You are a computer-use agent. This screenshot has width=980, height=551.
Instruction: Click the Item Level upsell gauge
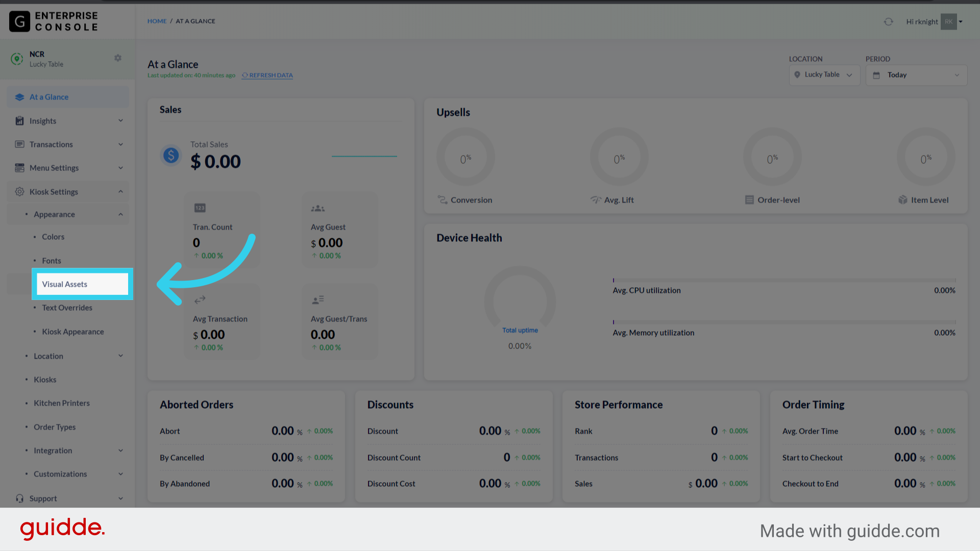tap(926, 157)
